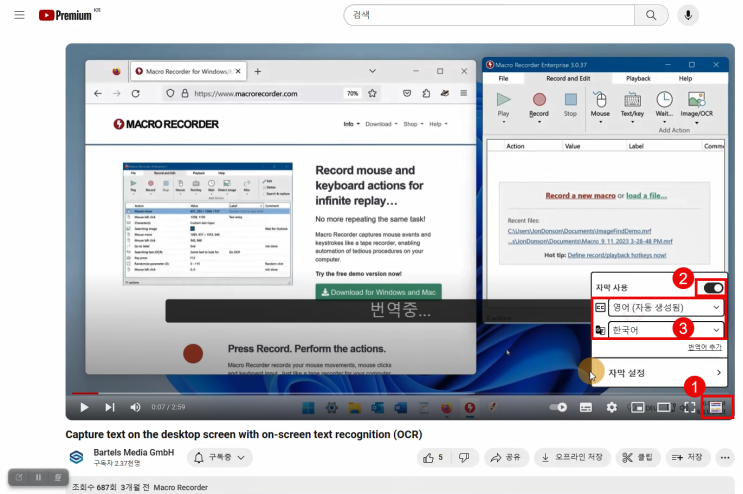Go to the YouTube Premium home logo

click(65, 15)
